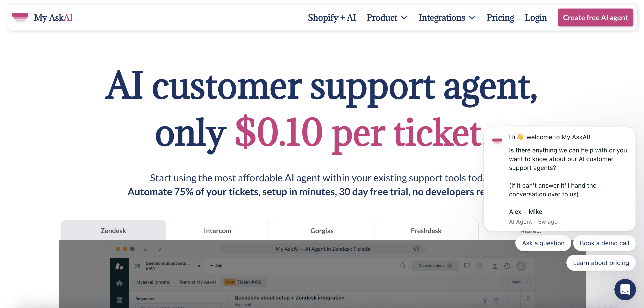Open the grid apps icon in Zendesk
Screen dimensions: 644x308
495,266
